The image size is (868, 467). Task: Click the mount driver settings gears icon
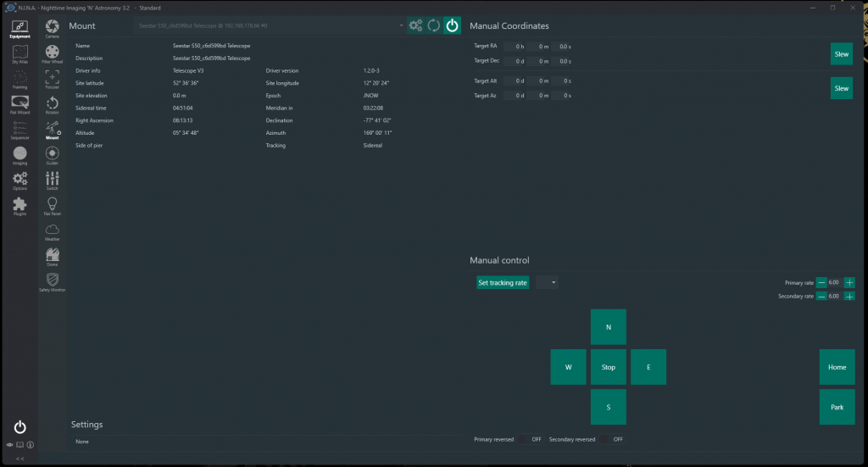point(415,25)
